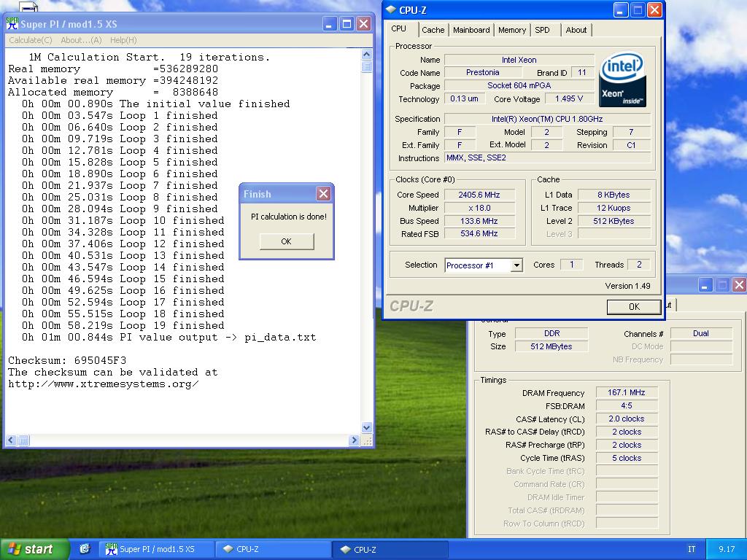This screenshot has height=560, width=747.
Task: Click the http://www.xtremesystems.org/ text line
Action: coord(104,384)
